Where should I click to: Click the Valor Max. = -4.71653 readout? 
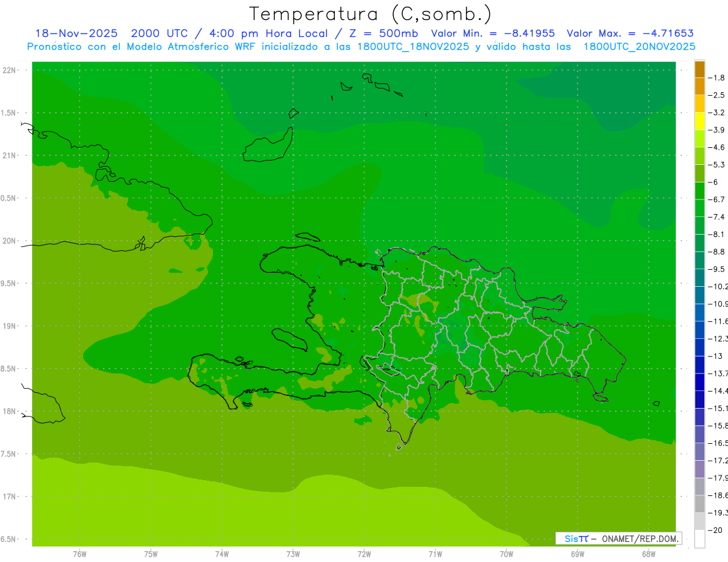tap(630, 33)
